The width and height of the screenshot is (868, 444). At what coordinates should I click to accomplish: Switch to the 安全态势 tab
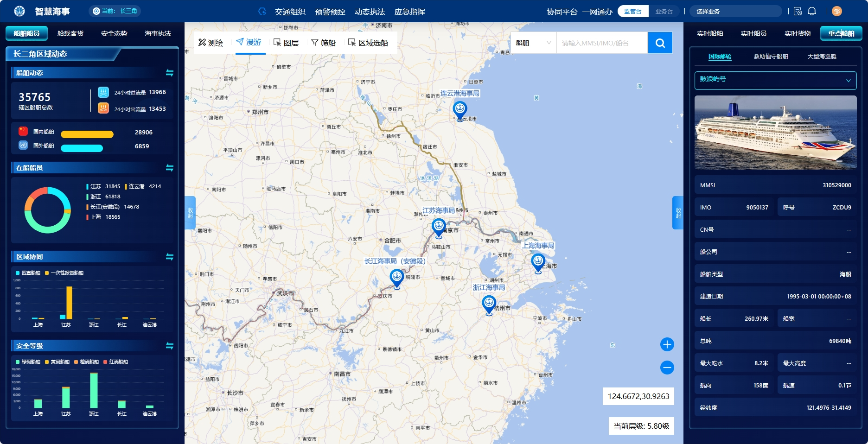click(114, 33)
